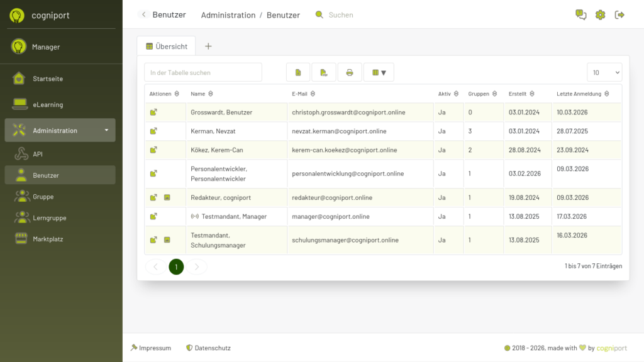Click the edit action icon for Kerman, Nevzat

[153, 131]
